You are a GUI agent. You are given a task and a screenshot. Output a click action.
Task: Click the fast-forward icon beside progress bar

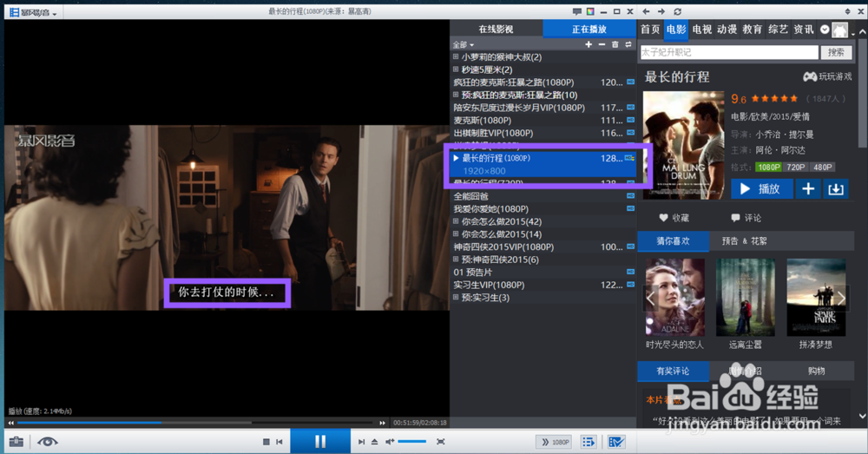383,423
